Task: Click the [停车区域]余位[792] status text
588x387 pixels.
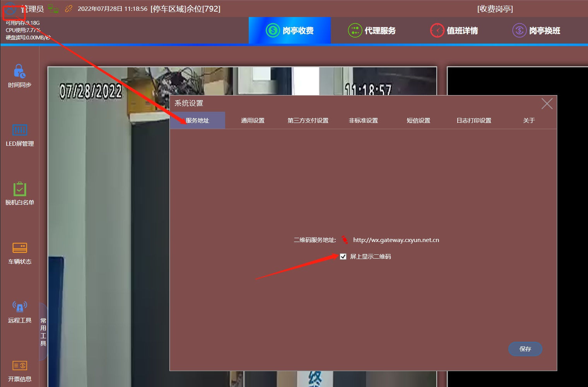Action: pyautogui.click(x=185, y=9)
